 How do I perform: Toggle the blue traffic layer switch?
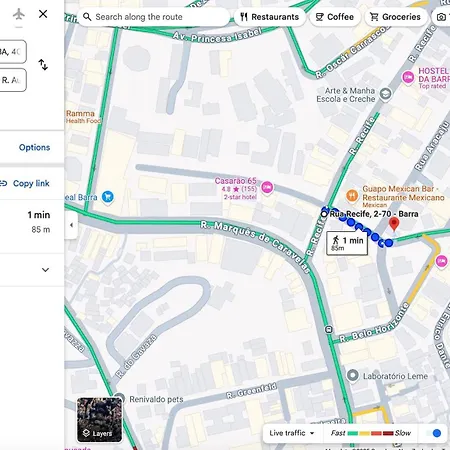point(434,433)
